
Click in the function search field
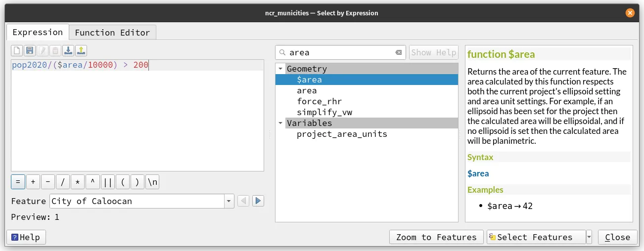tap(340, 52)
